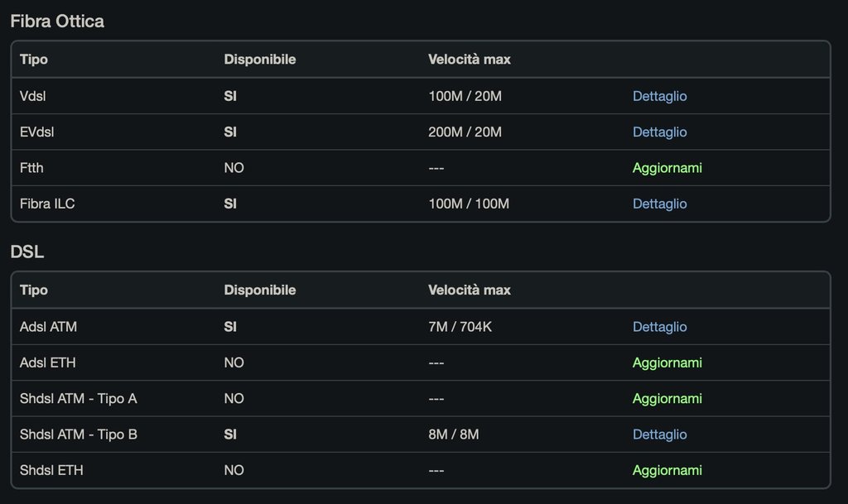Click the EVdsl 200M / 20M speed

point(465,132)
